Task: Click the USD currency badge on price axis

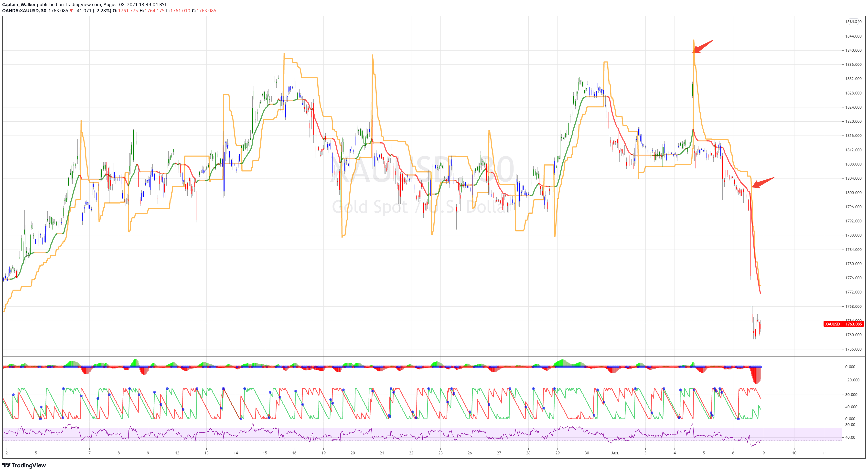Action: pyautogui.click(x=853, y=21)
